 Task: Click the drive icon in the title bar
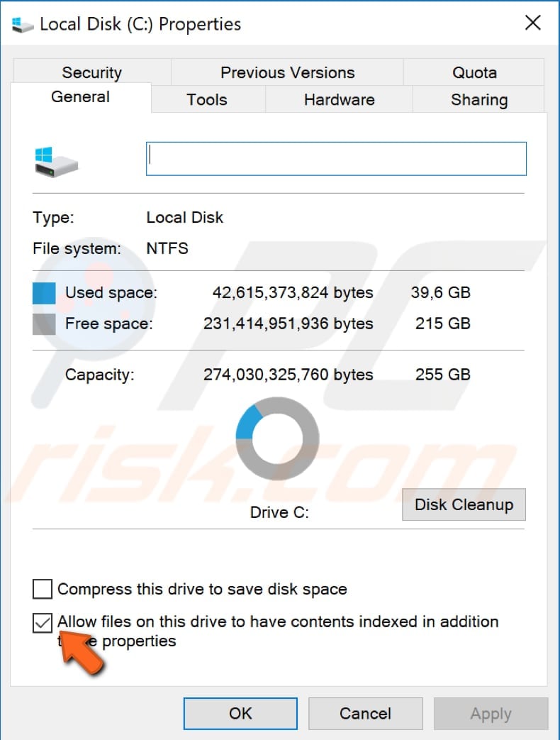[22, 25]
